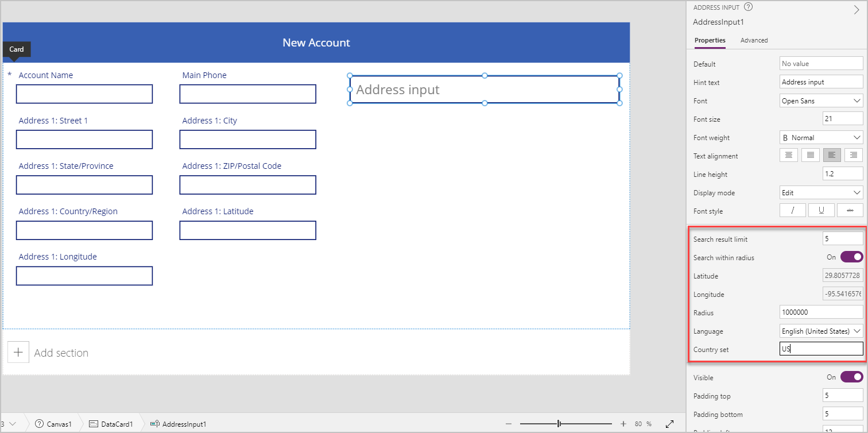Click the Line height value box
Screen dimensions: 868x433
tap(843, 174)
